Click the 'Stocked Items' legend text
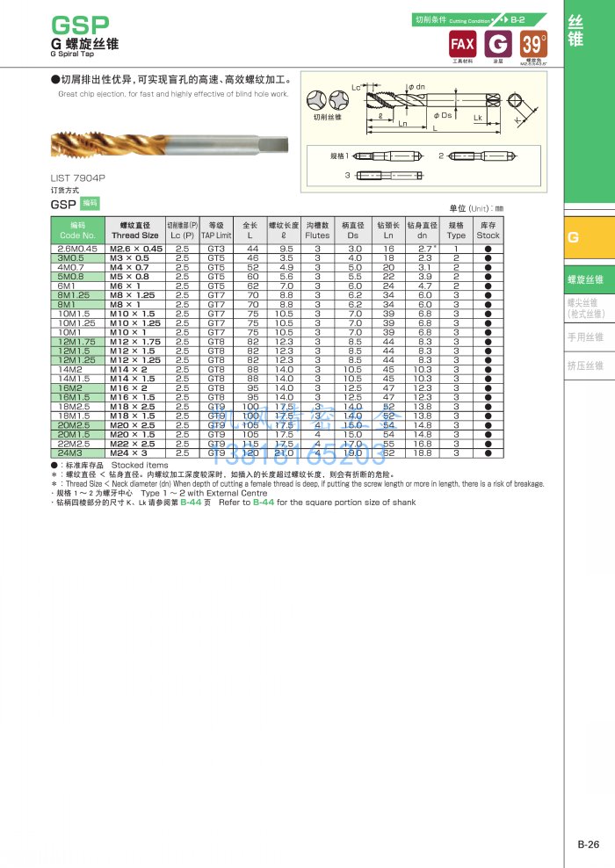Image resolution: width=615 pixels, height=868 pixels. tap(140, 465)
